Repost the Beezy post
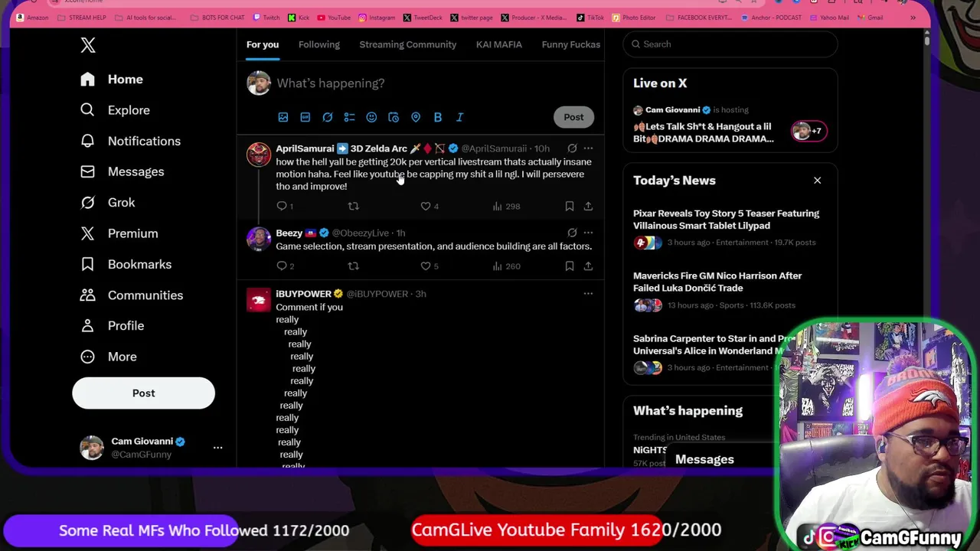The height and width of the screenshot is (551, 980). 353,266
